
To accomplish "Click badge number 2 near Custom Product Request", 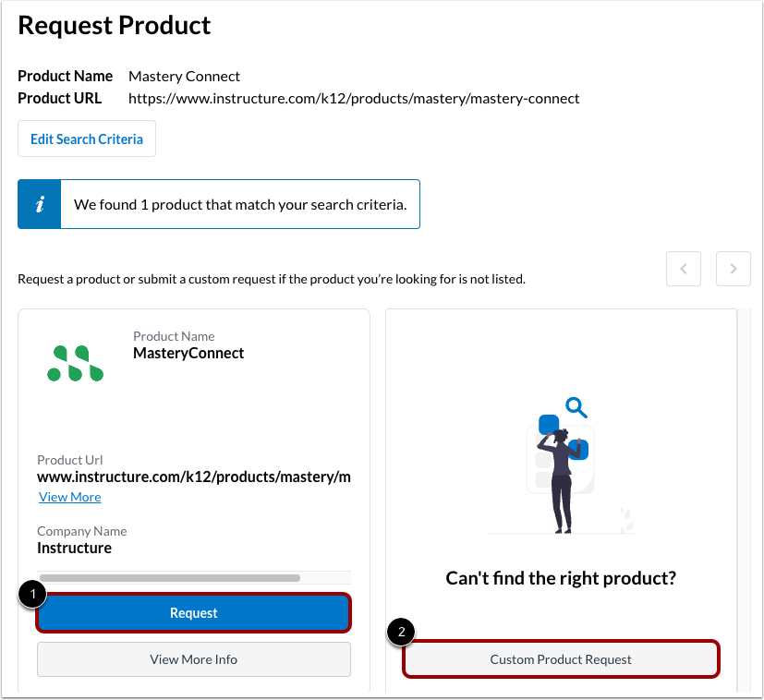I will [401, 633].
